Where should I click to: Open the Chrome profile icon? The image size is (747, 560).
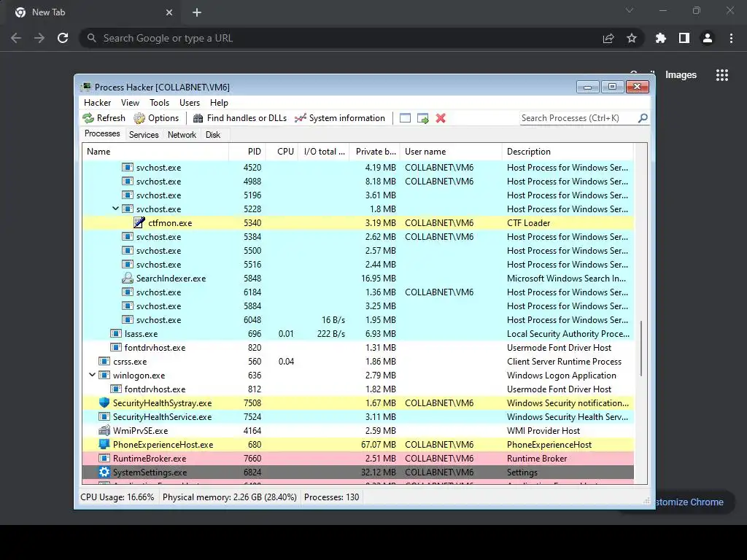point(708,38)
